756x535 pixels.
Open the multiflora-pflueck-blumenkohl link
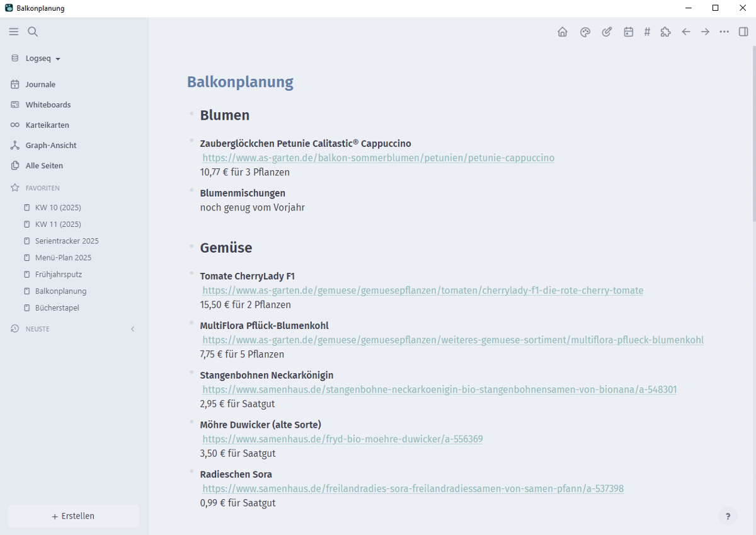(453, 340)
